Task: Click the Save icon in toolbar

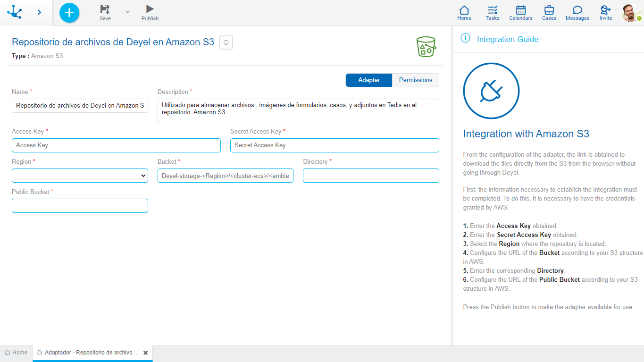Action: click(105, 10)
